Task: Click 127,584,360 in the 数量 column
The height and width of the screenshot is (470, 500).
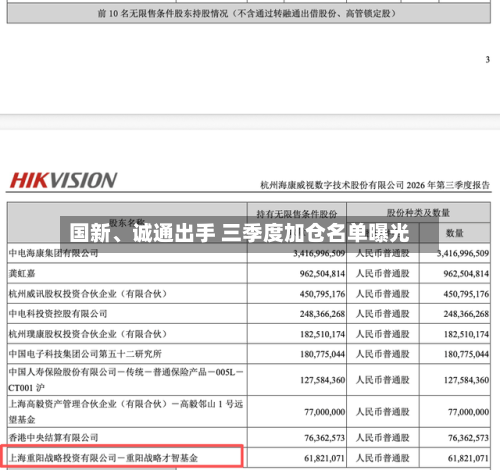Action: (x=466, y=380)
